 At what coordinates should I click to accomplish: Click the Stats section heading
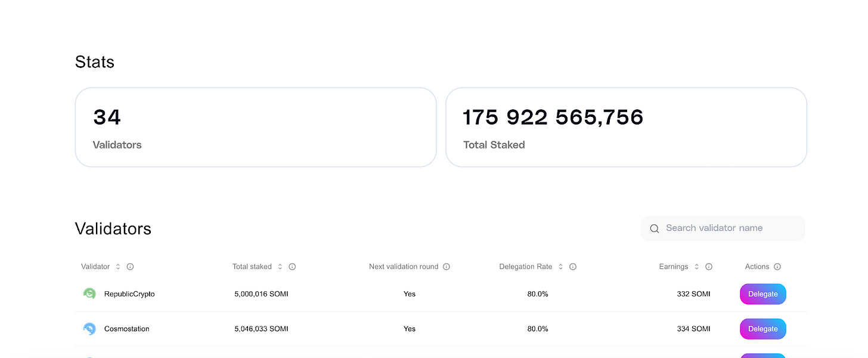pos(95,62)
